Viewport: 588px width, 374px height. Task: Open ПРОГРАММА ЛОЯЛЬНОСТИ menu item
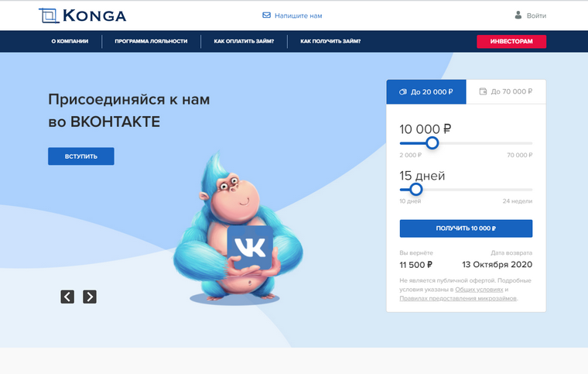click(x=151, y=41)
